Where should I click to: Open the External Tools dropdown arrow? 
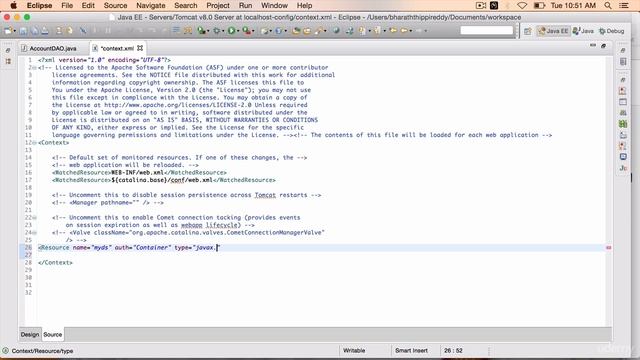click(x=253, y=31)
